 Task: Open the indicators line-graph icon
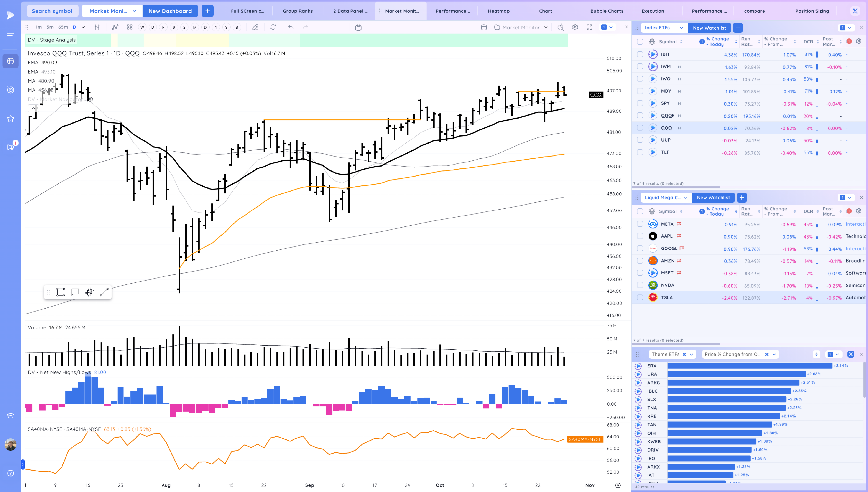(x=115, y=27)
